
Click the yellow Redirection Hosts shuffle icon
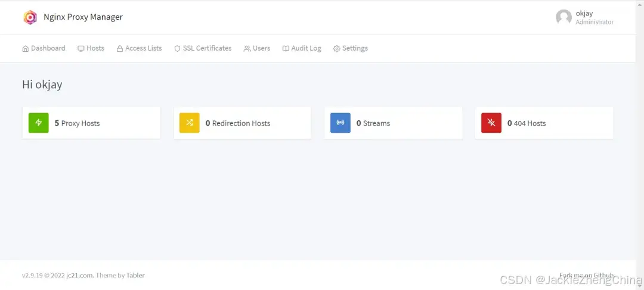pyautogui.click(x=190, y=123)
